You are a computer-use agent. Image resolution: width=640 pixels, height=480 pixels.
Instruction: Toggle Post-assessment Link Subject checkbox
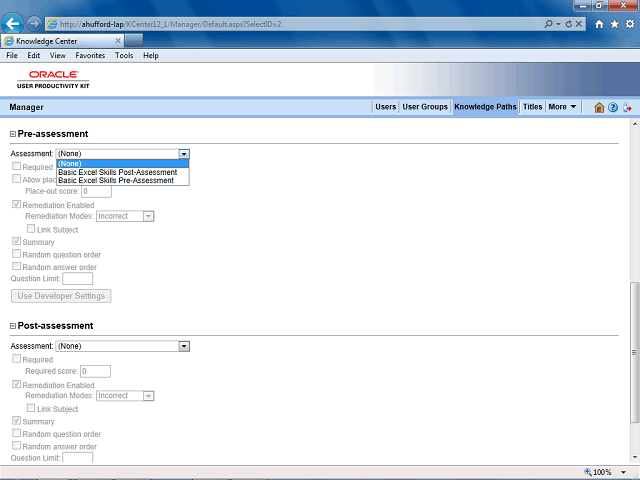pyautogui.click(x=31, y=408)
